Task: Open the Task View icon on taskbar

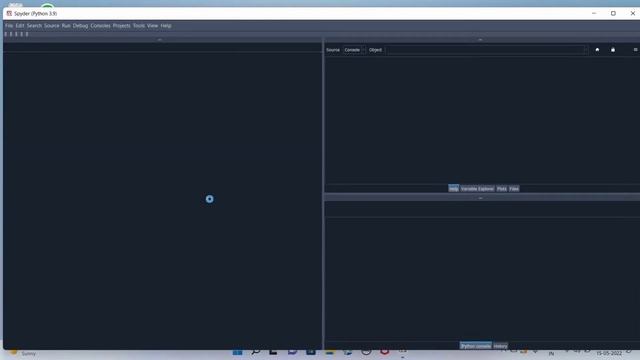Action: [273, 352]
